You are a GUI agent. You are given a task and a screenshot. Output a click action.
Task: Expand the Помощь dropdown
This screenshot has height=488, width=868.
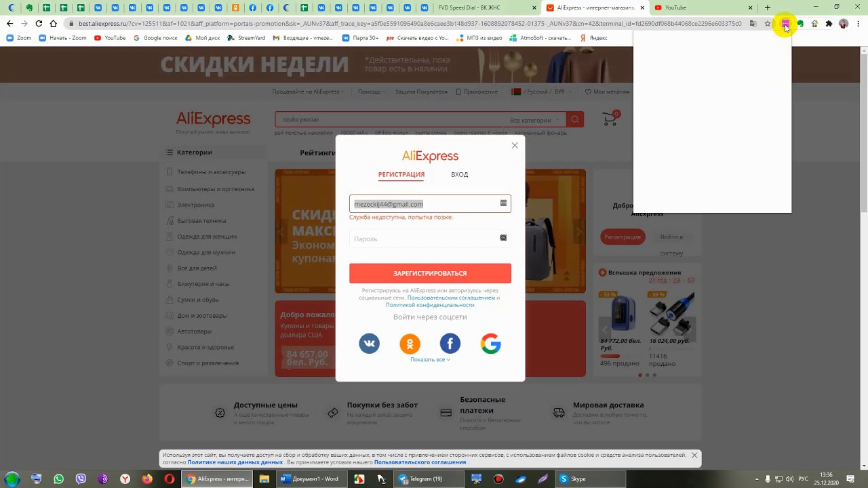coord(371,91)
